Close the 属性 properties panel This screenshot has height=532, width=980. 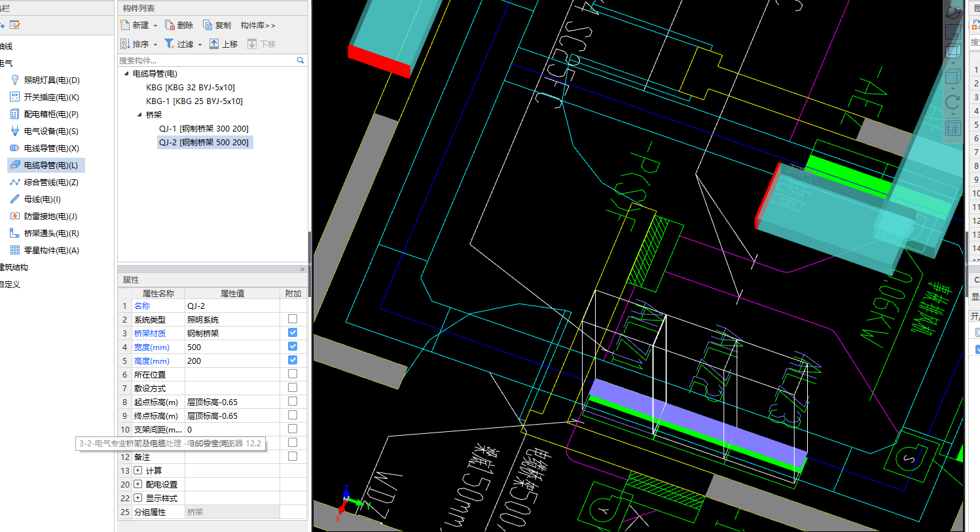click(x=302, y=269)
